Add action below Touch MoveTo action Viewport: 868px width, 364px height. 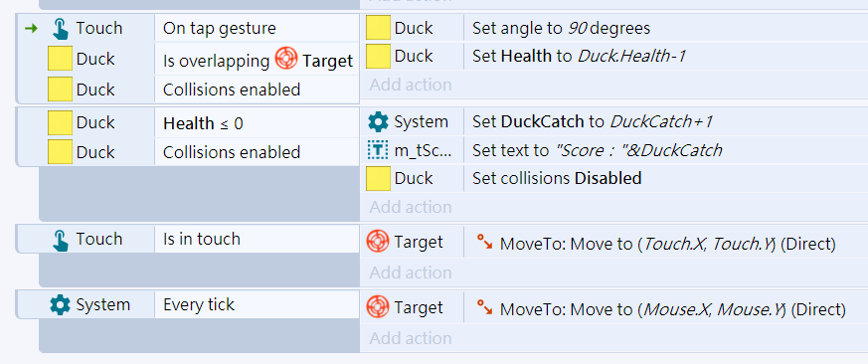(x=411, y=273)
